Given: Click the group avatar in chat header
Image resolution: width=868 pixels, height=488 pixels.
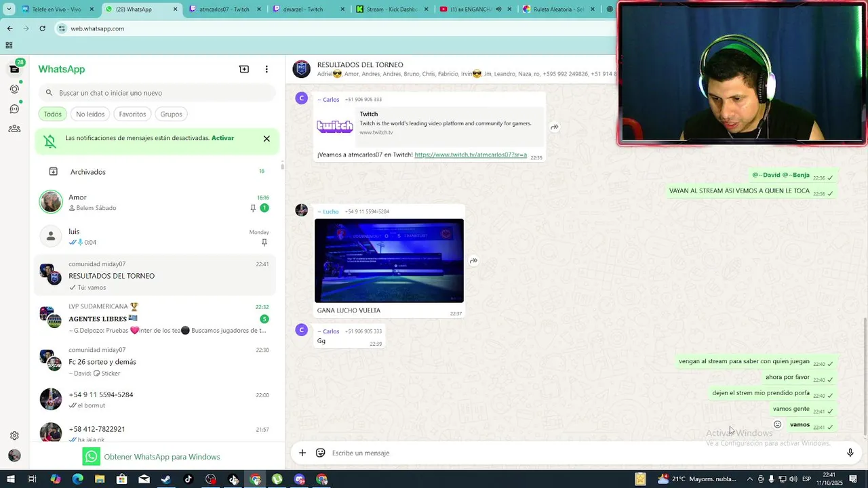Looking at the screenshot, I should [x=302, y=69].
